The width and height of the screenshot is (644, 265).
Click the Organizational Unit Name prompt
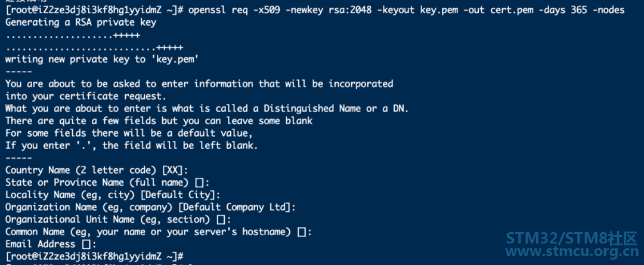point(118,220)
